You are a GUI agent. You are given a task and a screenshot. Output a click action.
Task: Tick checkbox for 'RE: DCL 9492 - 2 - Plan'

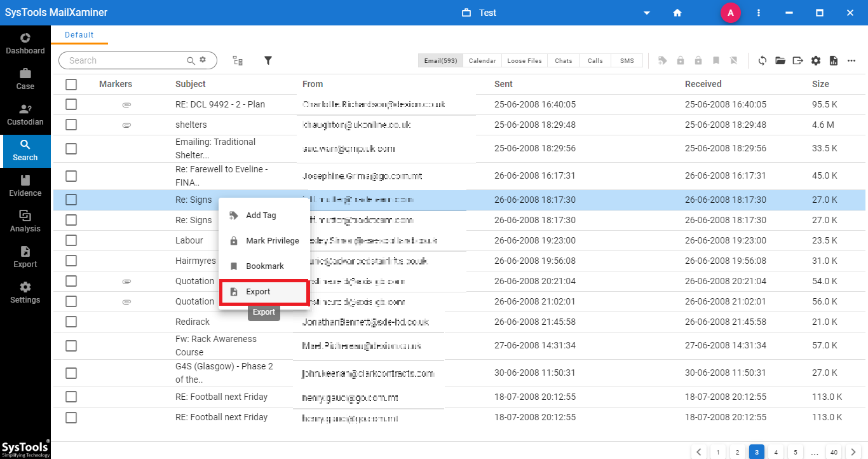pos(71,104)
